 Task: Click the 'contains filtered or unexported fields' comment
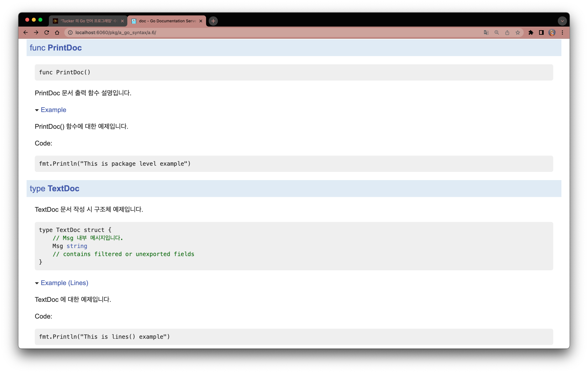[x=123, y=254]
